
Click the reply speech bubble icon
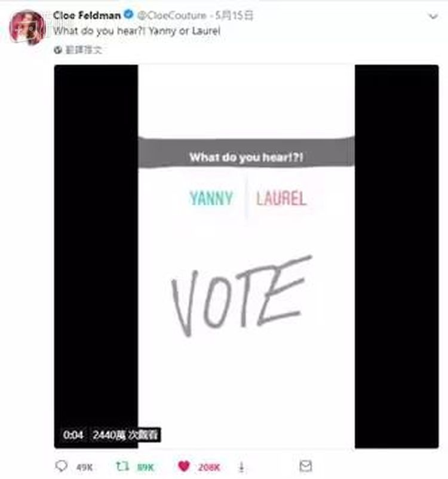pos(61,466)
